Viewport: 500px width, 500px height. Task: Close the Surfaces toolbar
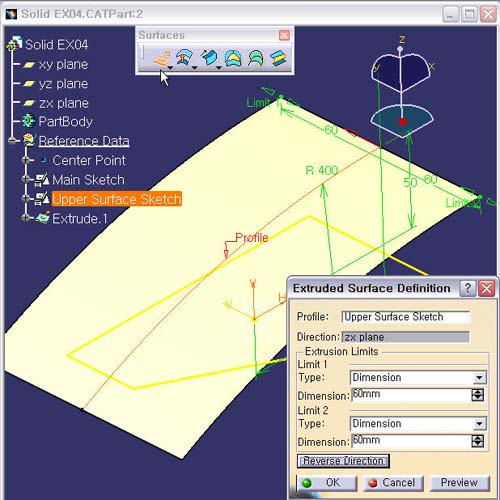284,35
